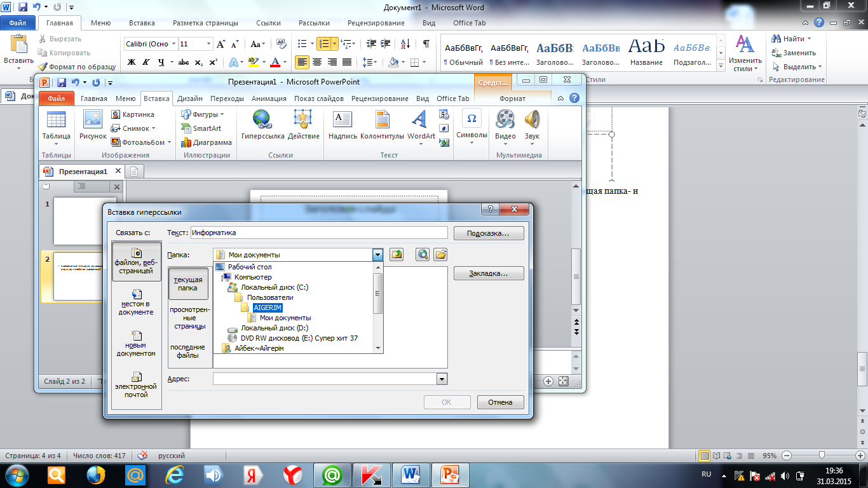868x488 pixels.
Task: Click the Закладка... button
Action: coord(488,273)
